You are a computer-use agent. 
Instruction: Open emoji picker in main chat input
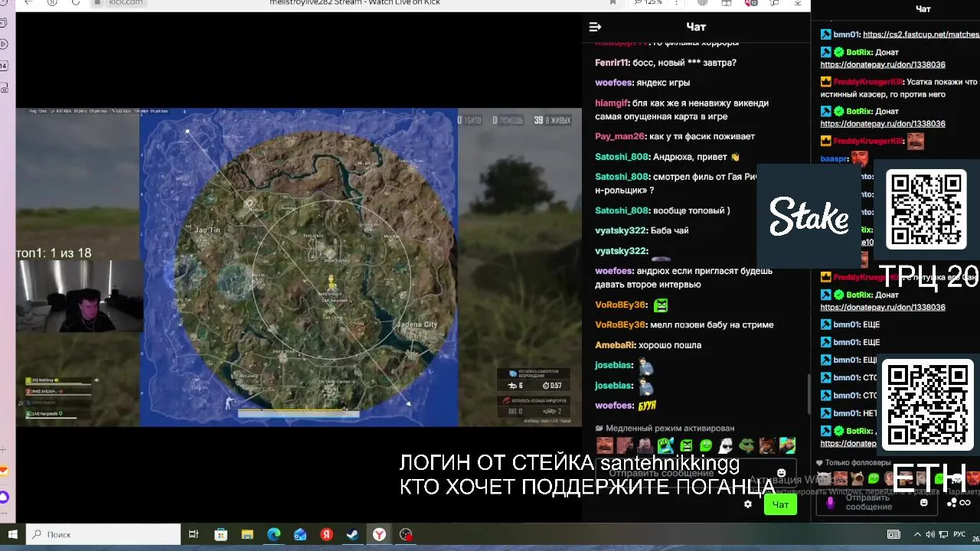click(781, 473)
